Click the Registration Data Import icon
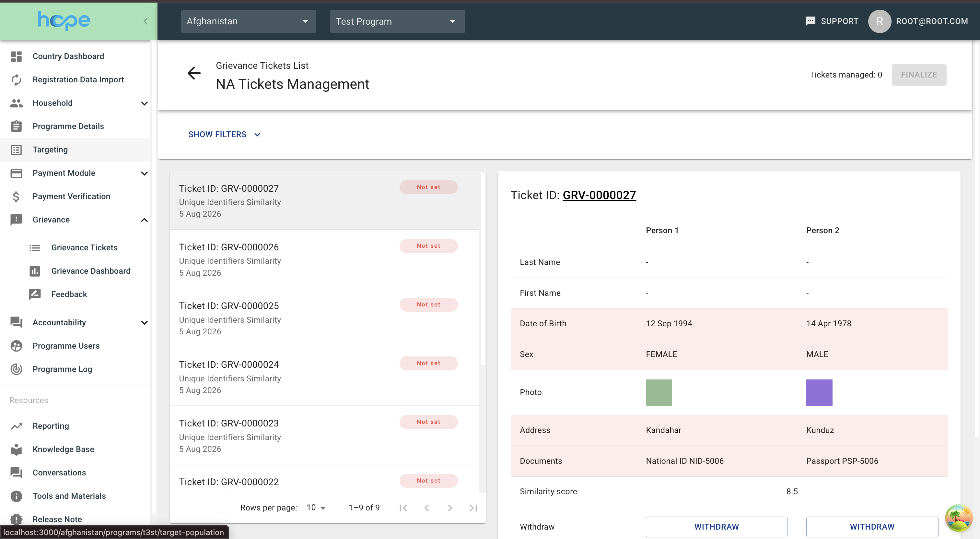 coord(16,79)
